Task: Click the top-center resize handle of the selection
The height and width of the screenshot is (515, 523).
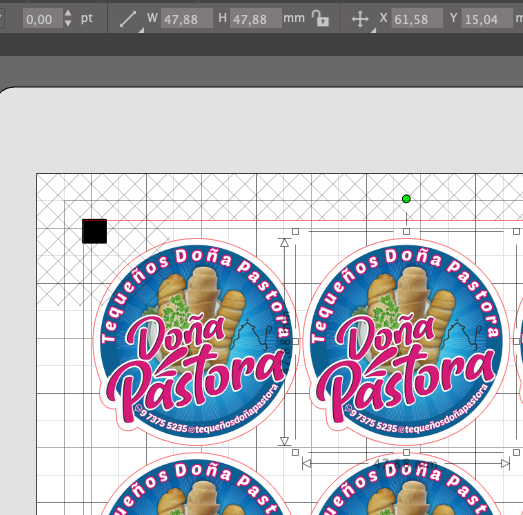Action: [x=406, y=231]
